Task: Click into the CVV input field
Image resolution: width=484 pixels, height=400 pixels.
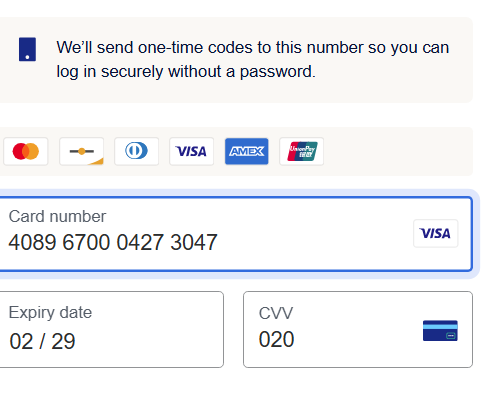Action: (x=358, y=329)
